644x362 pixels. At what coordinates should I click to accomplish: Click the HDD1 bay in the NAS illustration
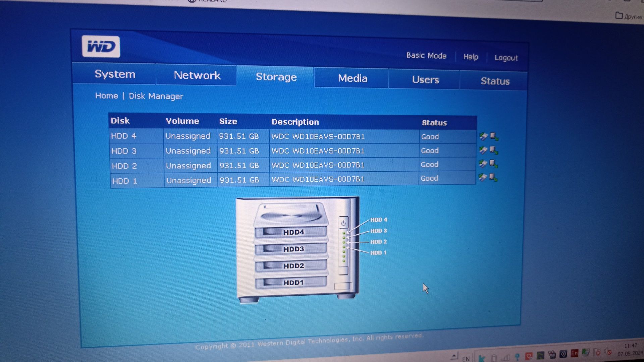tap(290, 283)
